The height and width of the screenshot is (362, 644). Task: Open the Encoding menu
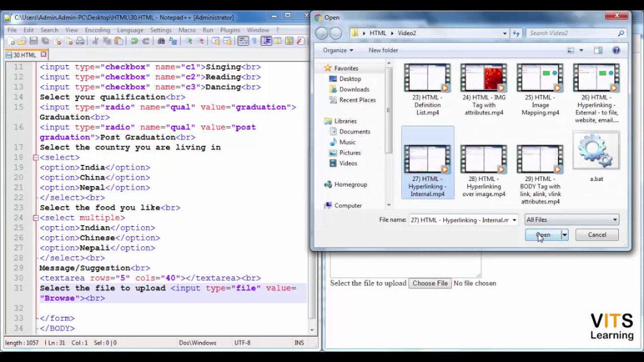tap(97, 30)
